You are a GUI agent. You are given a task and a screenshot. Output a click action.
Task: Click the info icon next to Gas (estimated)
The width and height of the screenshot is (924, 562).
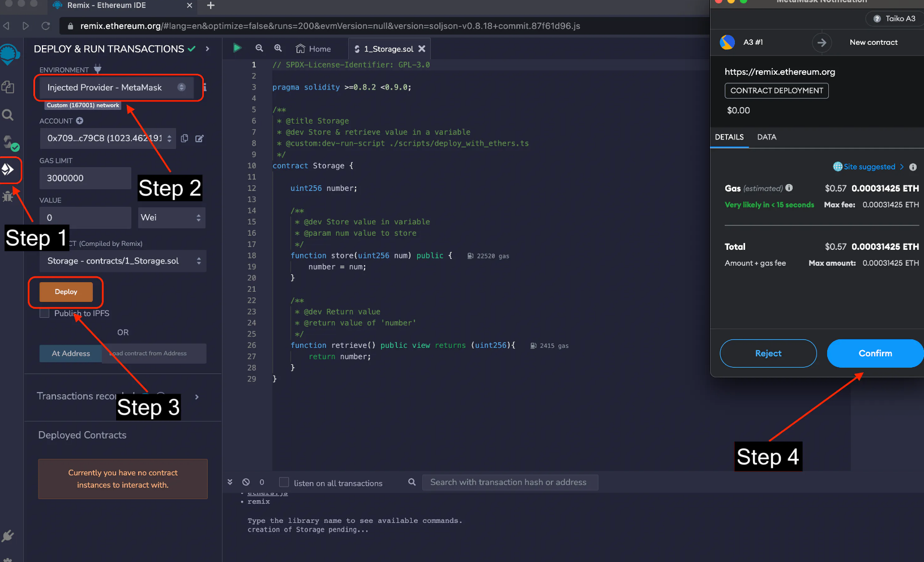click(789, 188)
